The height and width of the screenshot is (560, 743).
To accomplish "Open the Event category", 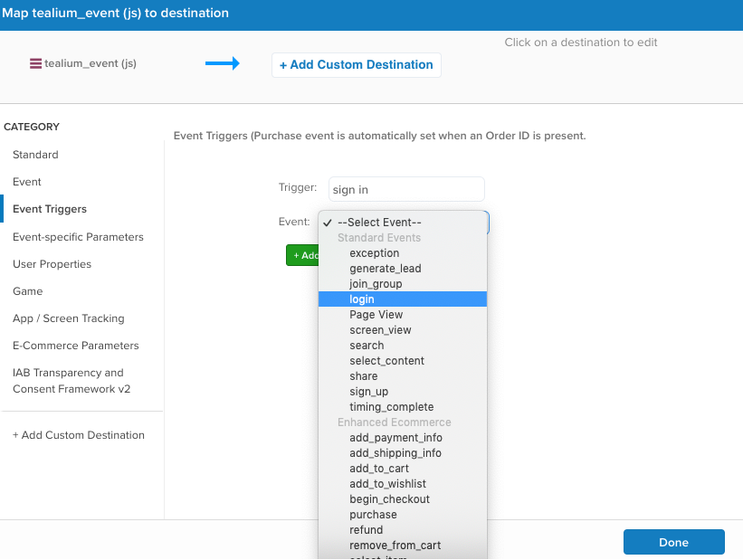I will (27, 182).
